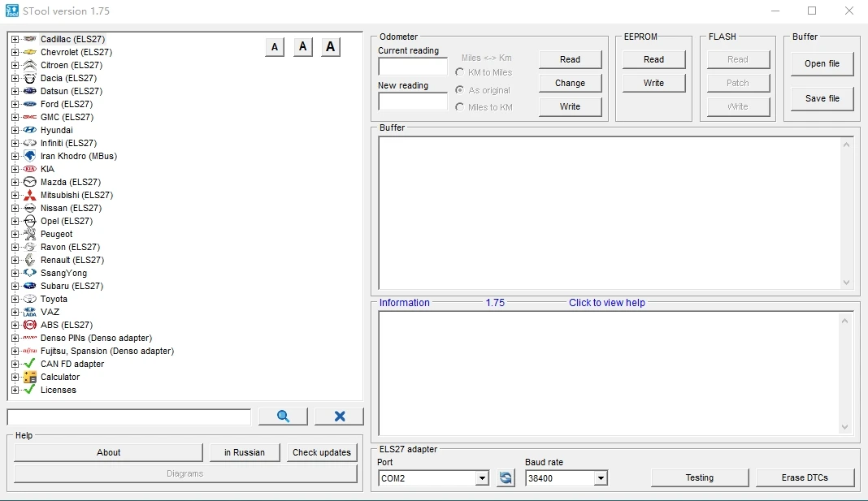Viewport: 868px width, 501px height.
Task: Select the SsangYong tree row
Action: point(63,273)
